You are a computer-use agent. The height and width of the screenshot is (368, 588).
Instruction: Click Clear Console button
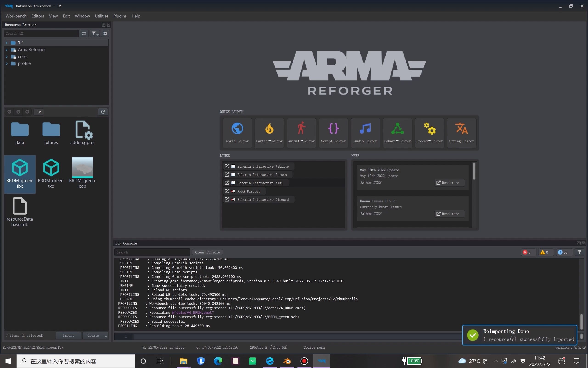[207, 252]
